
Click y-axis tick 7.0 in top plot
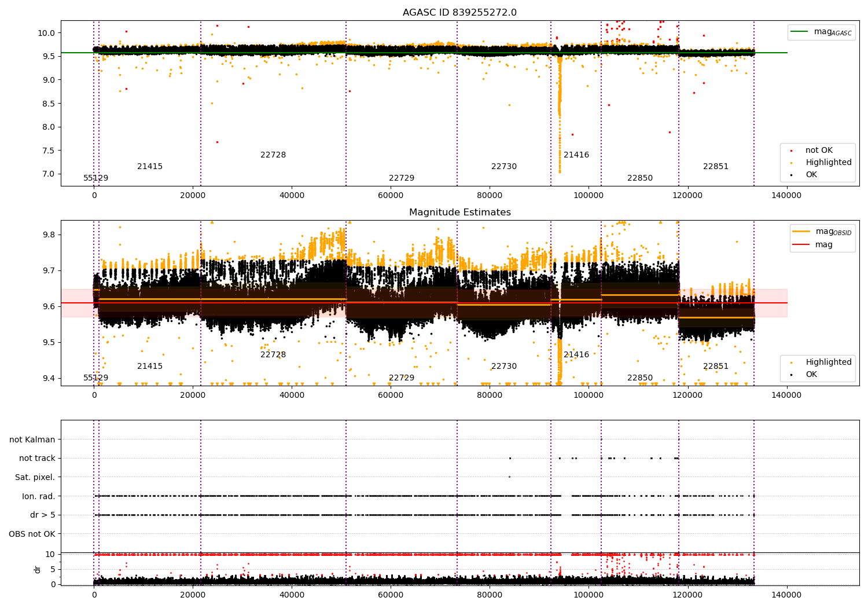click(x=49, y=174)
